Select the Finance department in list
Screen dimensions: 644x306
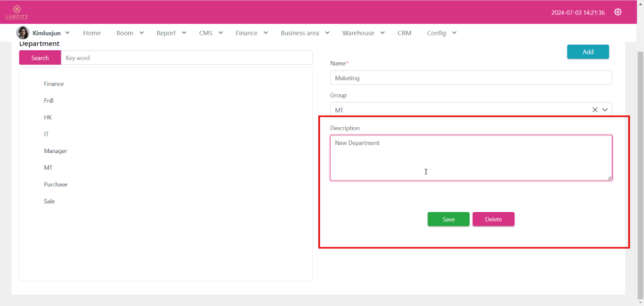pyautogui.click(x=54, y=84)
